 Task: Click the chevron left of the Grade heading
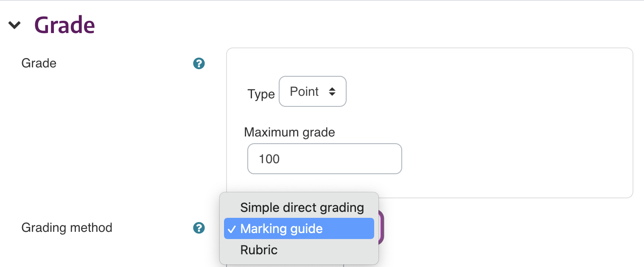pyautogui.click(x=14, y=25)
